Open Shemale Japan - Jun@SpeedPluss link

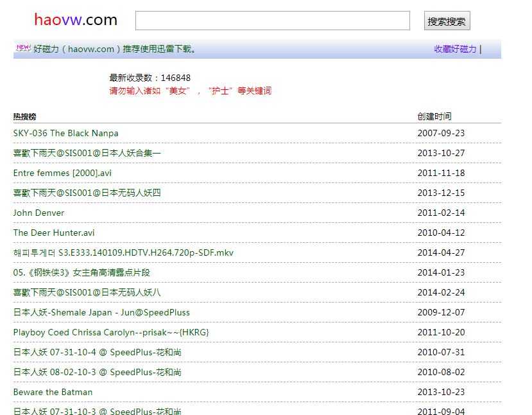coord(101,312)
